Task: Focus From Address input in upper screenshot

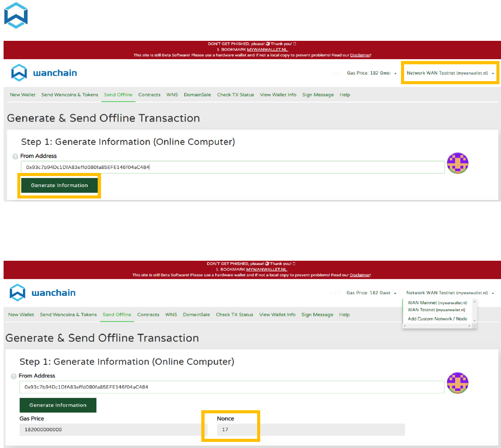Action: [233, 167]
